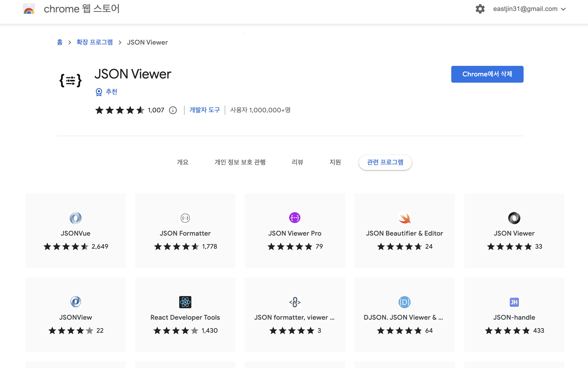The width and height of the screenshot is (588, 368).
Task: Click the Chrome Web Store logo
Action: click(29, 9)
